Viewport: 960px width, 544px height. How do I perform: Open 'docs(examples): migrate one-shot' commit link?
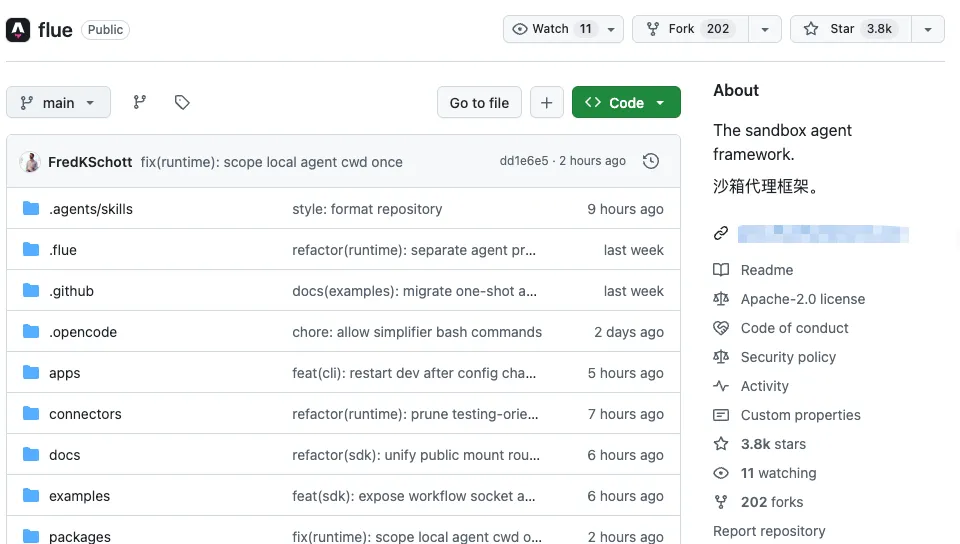[x=414, y=291]
